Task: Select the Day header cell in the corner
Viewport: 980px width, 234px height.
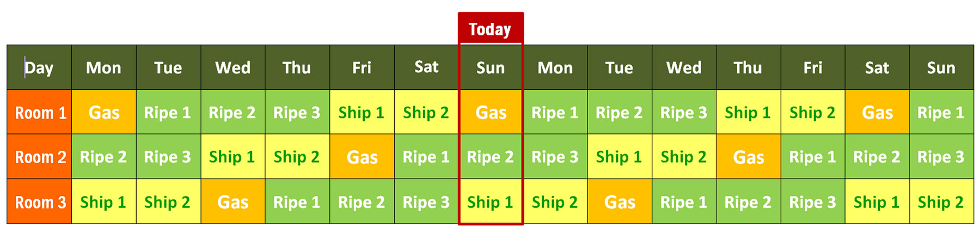Action: [39, 67]
